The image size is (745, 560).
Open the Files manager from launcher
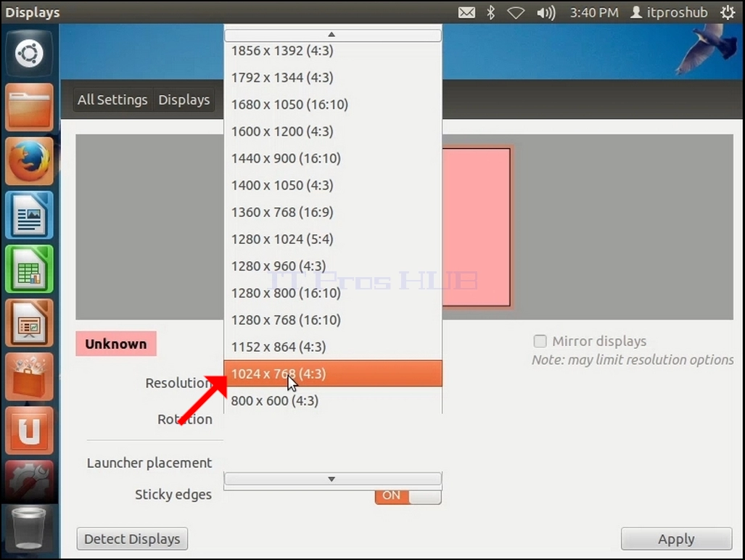coord(30,107)
